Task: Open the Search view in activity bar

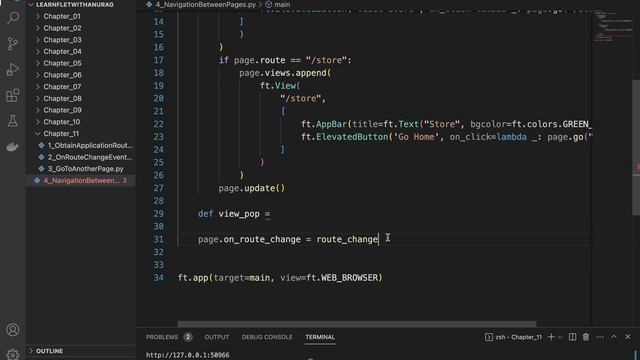Action: 13,18
